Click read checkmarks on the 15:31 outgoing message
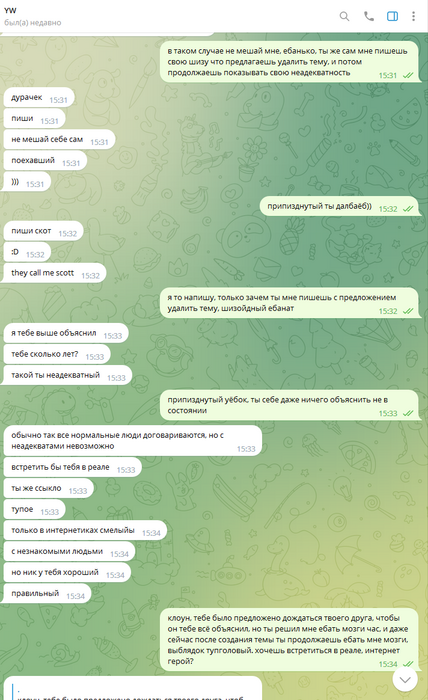This screenshot has height=700, width=428. (408, 75)
